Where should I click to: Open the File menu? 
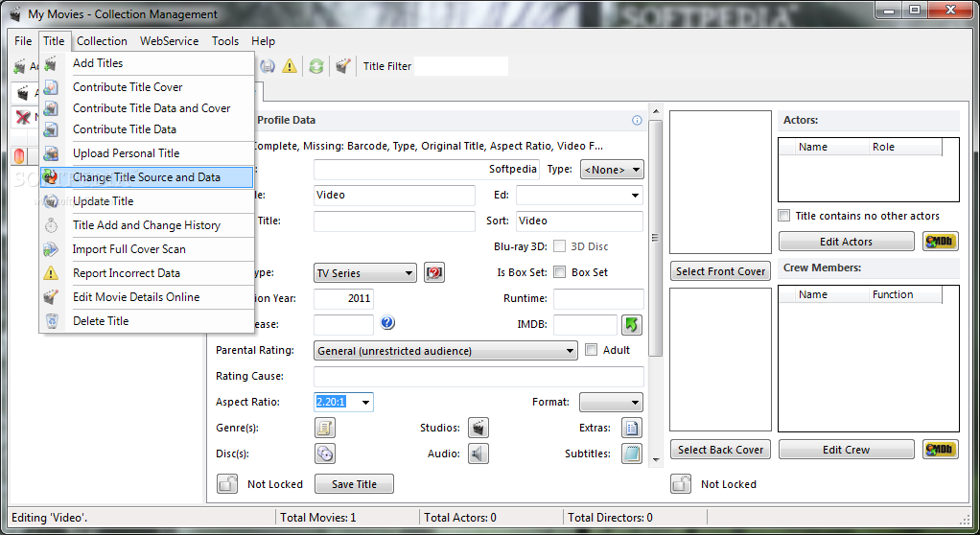click(23, 40)
